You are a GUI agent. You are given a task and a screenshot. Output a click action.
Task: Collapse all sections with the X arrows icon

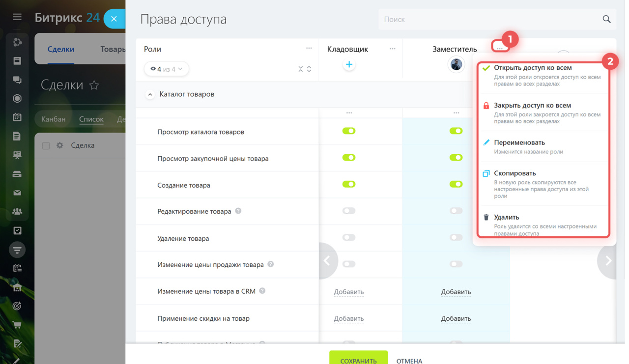point(301,69)
